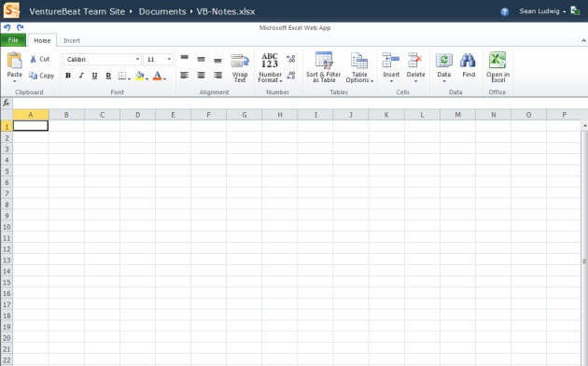Align text to the left
588x366 pixels.
184,76
